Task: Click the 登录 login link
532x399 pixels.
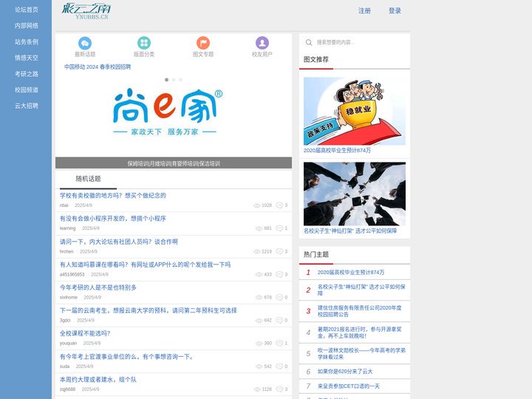Action: 395,11
